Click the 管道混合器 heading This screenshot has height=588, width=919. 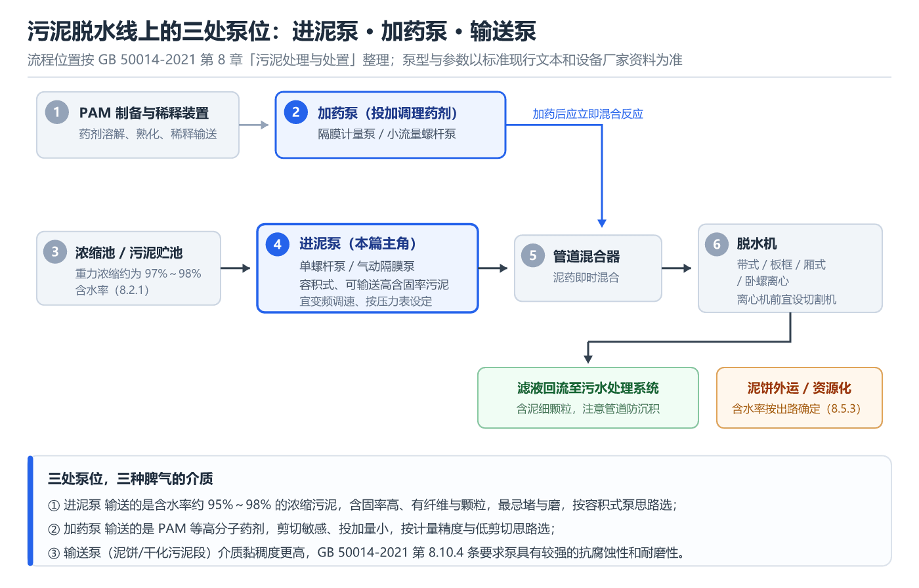[x=586, y=256]
